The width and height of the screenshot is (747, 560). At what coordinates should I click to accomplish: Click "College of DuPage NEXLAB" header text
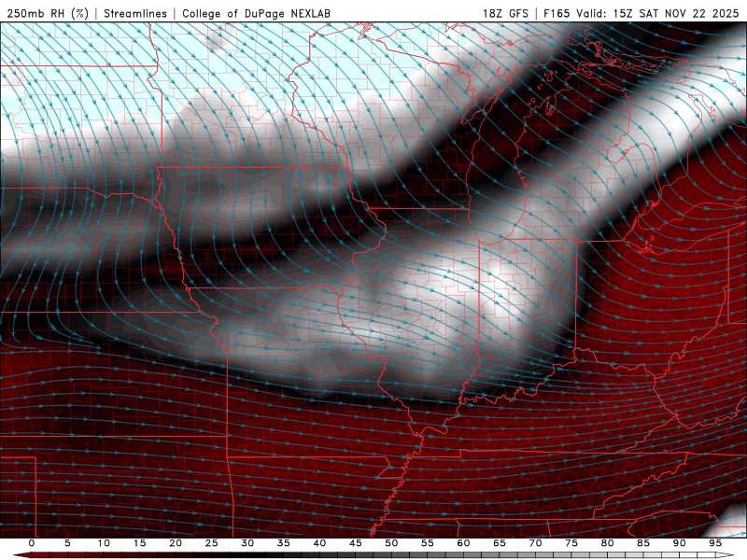click(256, 13)
